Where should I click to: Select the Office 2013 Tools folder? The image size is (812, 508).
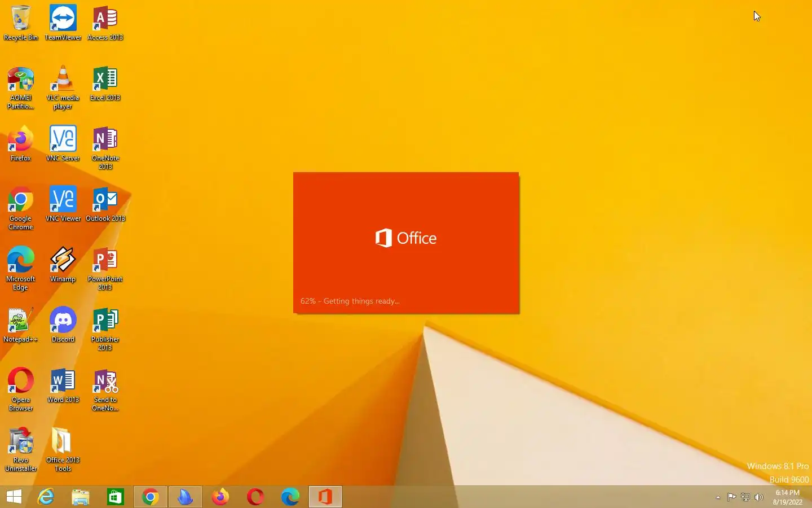tap(63, 450)
